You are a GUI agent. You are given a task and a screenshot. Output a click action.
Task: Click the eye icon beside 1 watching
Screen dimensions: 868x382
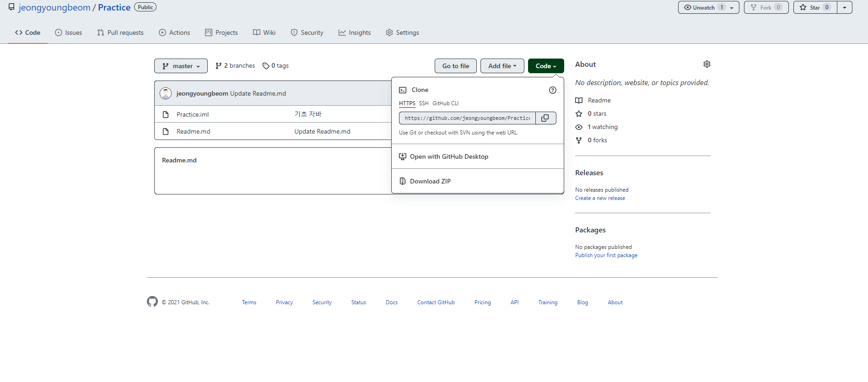point(579,127)
